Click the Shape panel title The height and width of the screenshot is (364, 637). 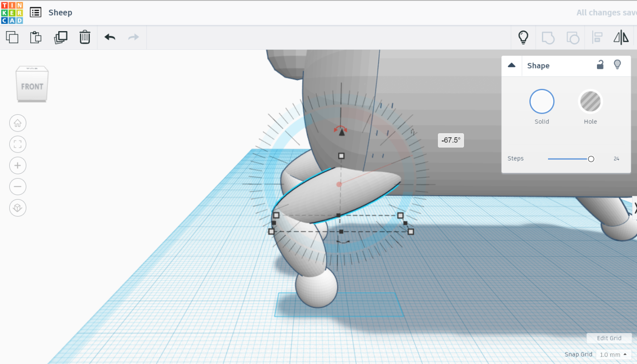click(538, 66)
